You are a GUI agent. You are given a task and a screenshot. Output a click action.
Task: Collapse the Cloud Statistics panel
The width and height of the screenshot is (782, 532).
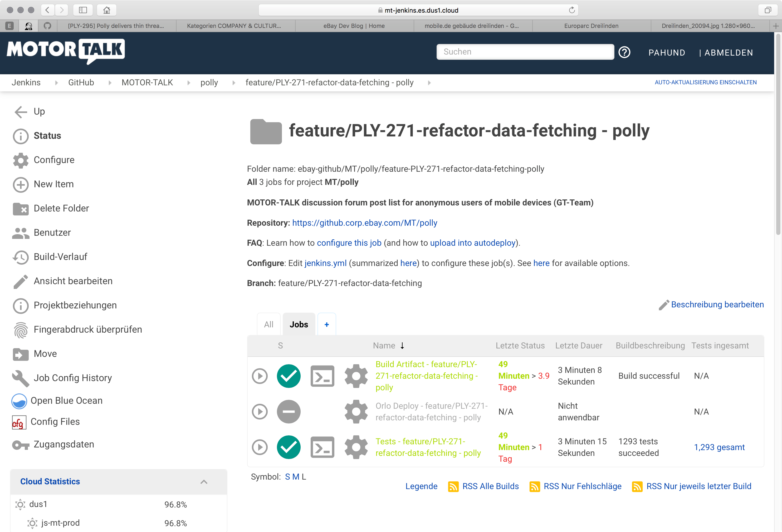pyautogui.click(x=204, y=482)
